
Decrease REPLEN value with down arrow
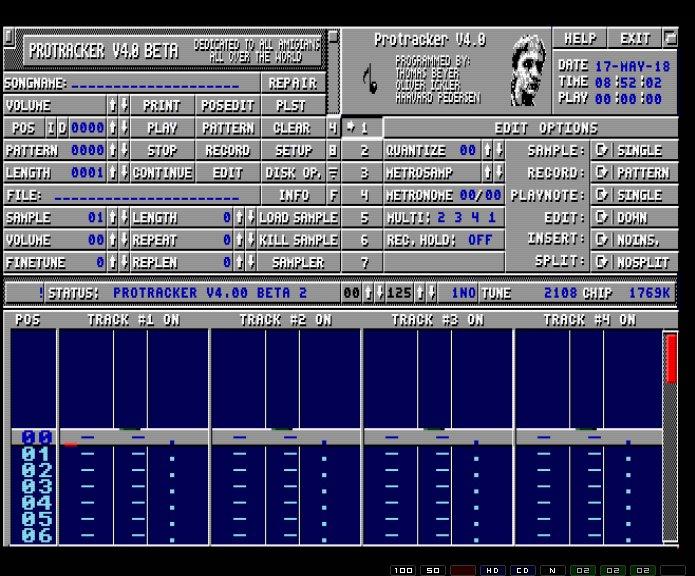251,262
